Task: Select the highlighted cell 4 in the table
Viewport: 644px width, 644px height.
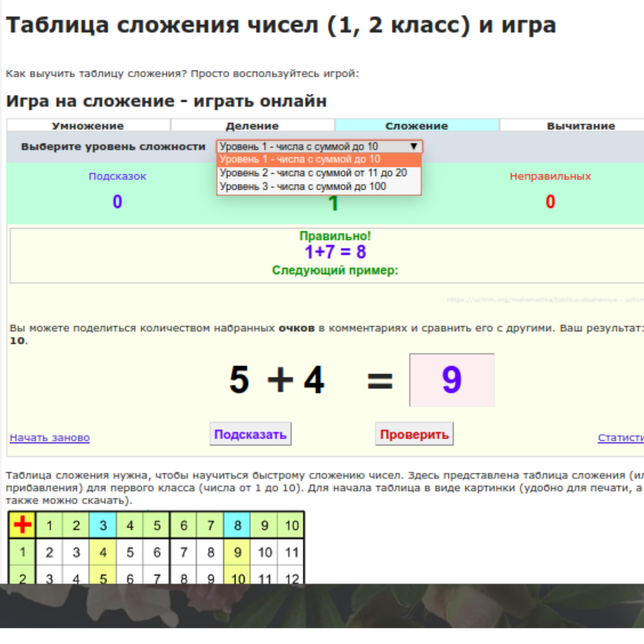Action: point(103,552)
